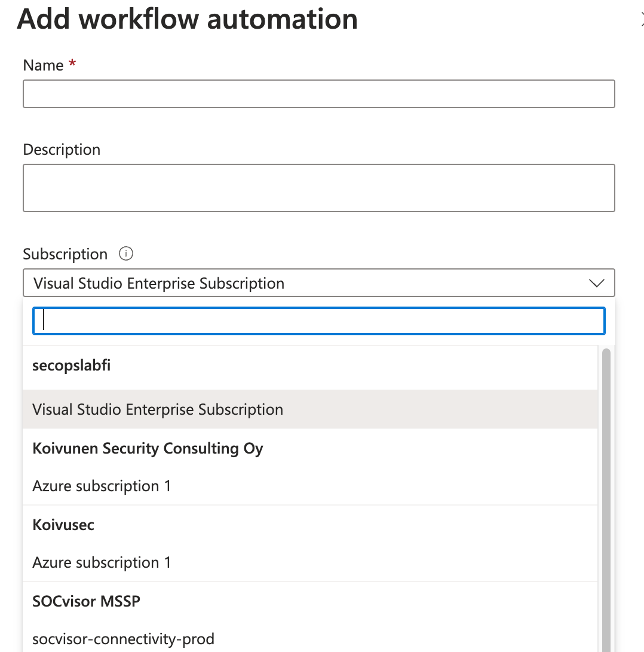Click the SOCvisor MSSP group header
The width and height of the screenshot is (644, 652).
pyautogui.click(x=87, y=601)
